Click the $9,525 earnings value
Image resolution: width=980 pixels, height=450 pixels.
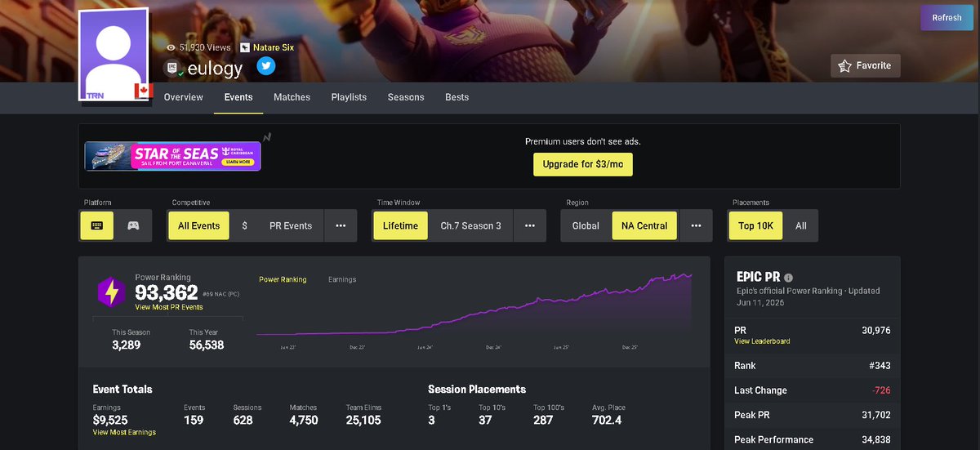click(111, 420)
